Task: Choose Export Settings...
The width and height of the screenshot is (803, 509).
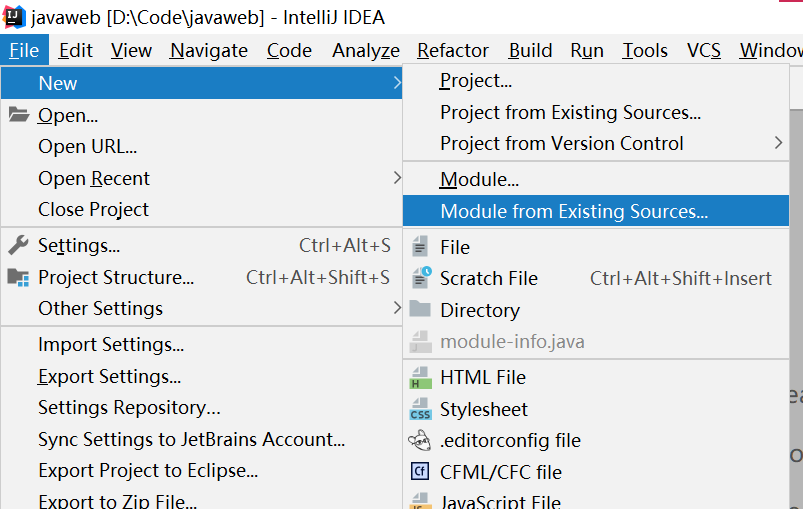Action: (201, 376)
